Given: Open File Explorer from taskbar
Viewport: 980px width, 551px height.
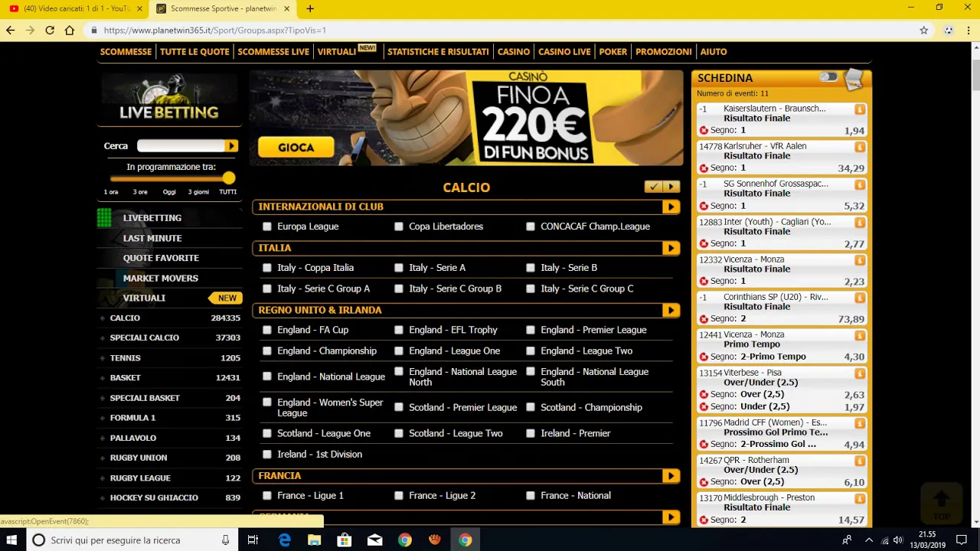Looking at the screenshot, I should [x=315, y=540].
